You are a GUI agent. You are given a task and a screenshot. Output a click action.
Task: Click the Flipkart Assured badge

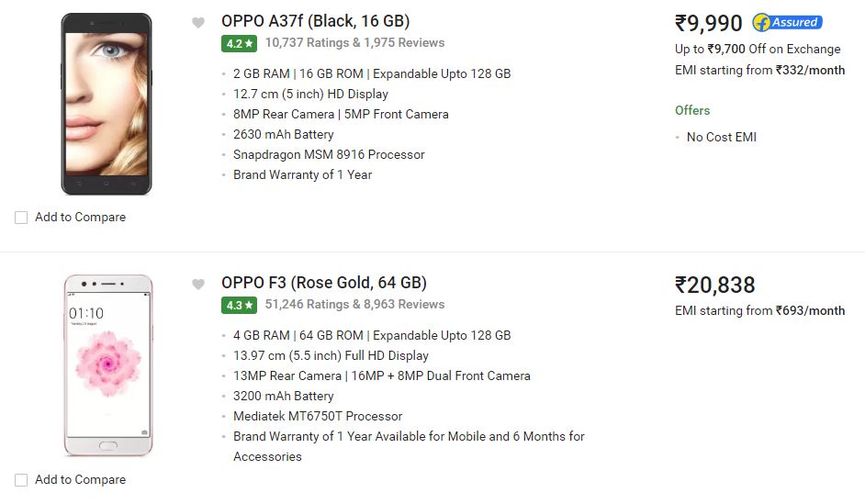click(x=788, y=23)
